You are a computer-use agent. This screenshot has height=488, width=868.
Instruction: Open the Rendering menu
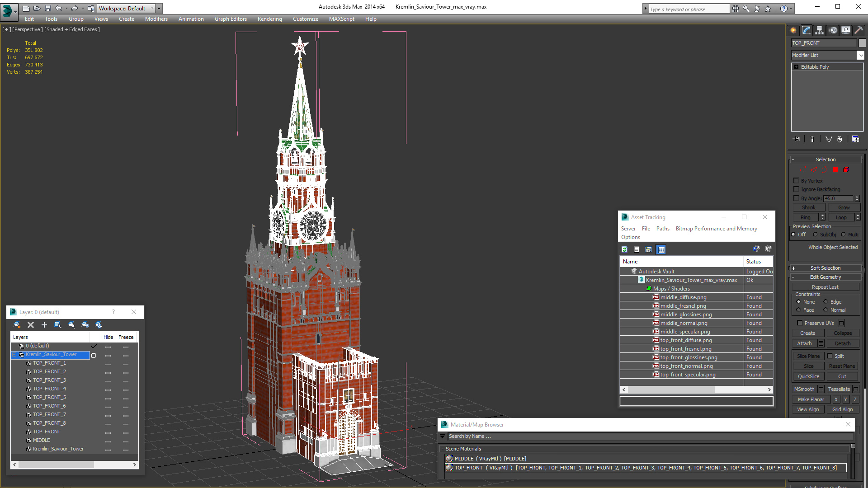(x=270, y=19)
